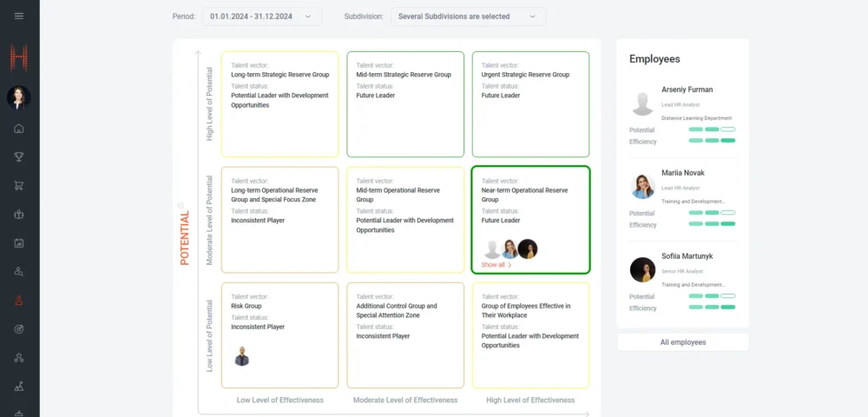Open the target goals sidebar icon
The height and width of the screenshot is (417, 868).
19,329
